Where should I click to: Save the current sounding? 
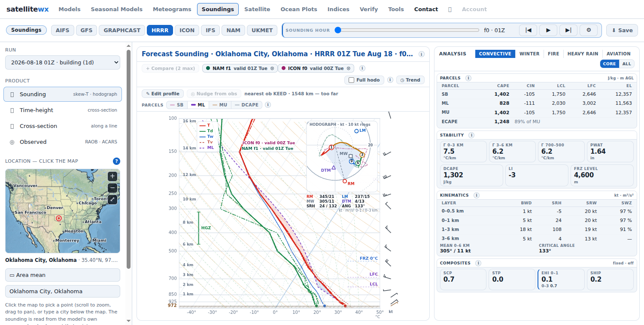622,30
